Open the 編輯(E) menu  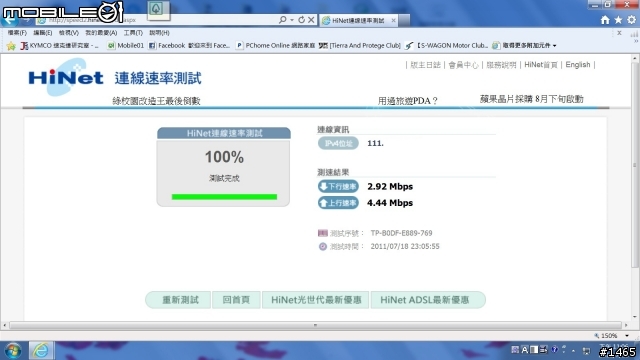point(42,33)
